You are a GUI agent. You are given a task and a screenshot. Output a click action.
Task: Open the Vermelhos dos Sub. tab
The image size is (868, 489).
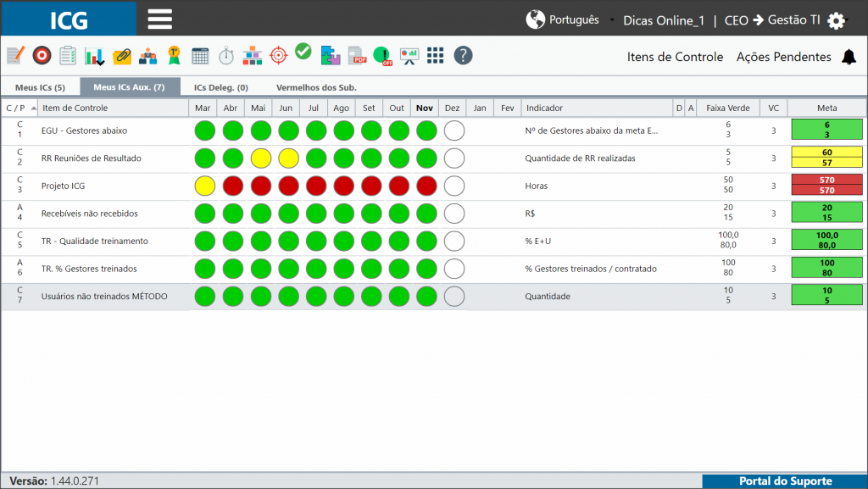(x=316, y=87)
